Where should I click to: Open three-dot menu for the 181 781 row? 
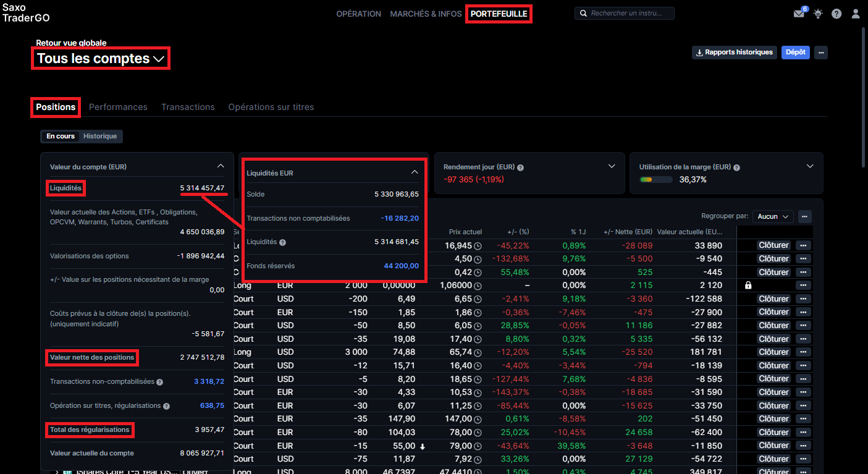[x=803, y=352]
